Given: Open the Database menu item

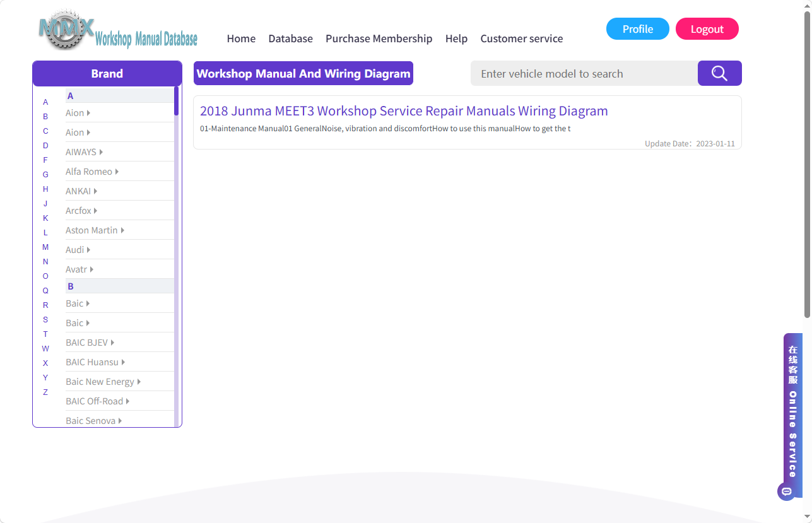Looking at the screenshot, I should click(290, 38).
